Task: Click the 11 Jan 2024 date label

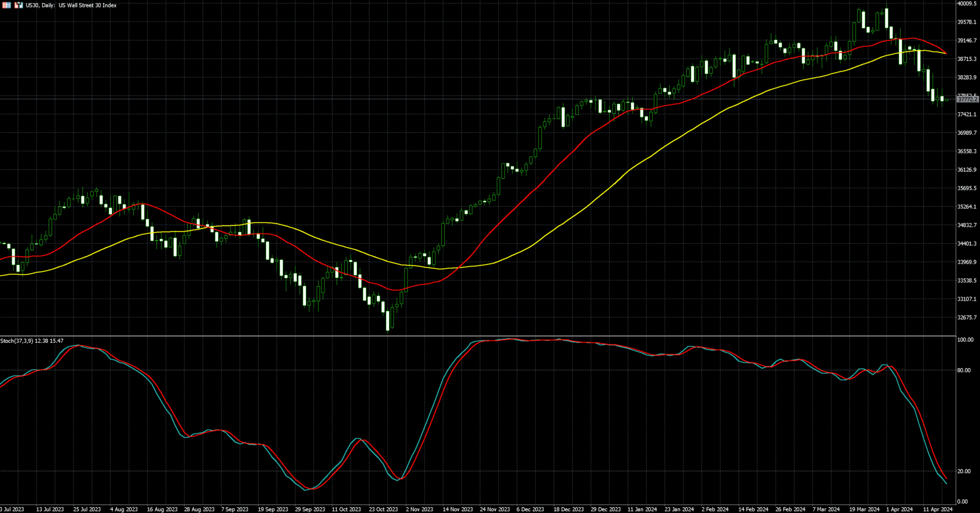Action: (642, 510)
